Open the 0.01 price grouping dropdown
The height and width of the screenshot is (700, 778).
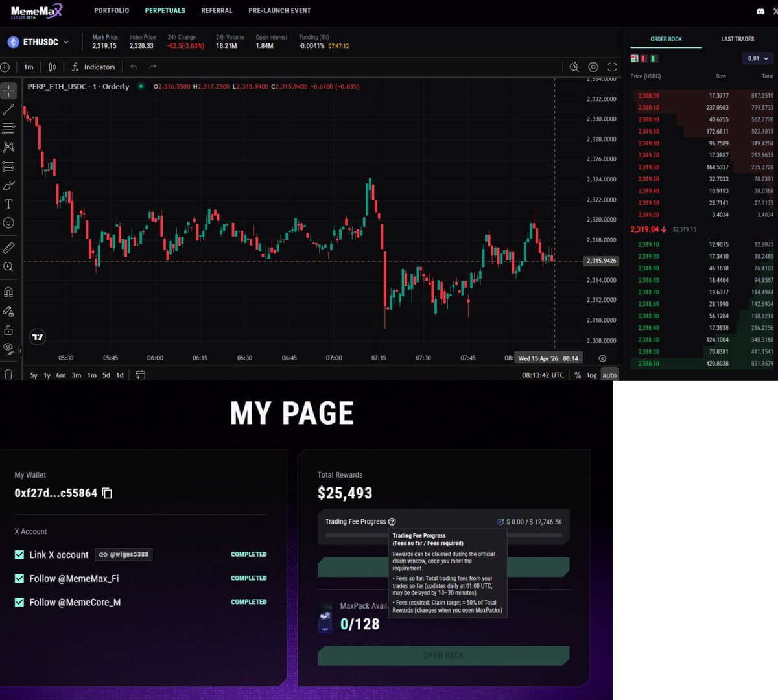coord(757,58)
